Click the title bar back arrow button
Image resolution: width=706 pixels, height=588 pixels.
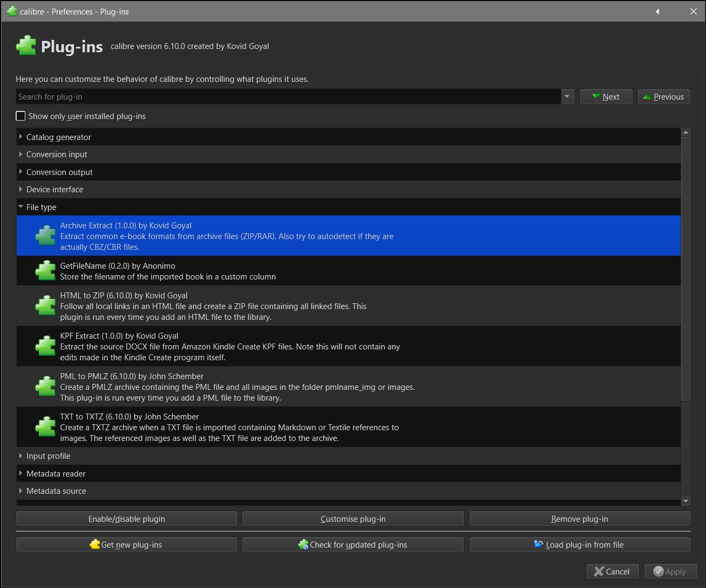(657, 11)
